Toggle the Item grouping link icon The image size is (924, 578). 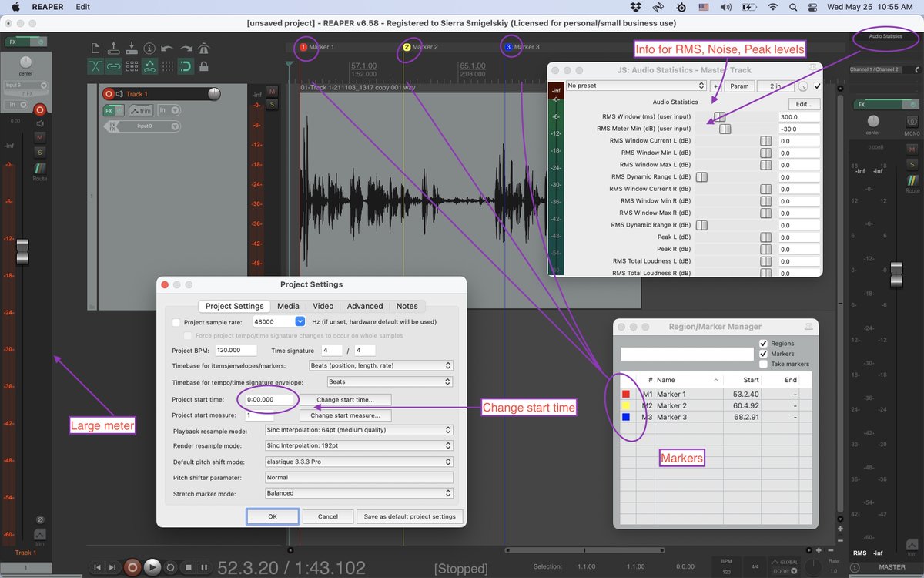[113, 66]
